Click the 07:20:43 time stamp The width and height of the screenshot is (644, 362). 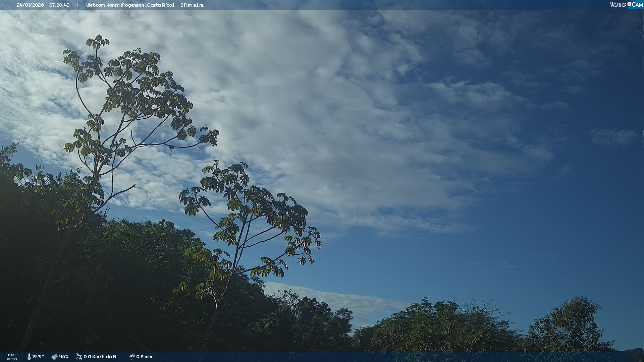coord(59,5)
